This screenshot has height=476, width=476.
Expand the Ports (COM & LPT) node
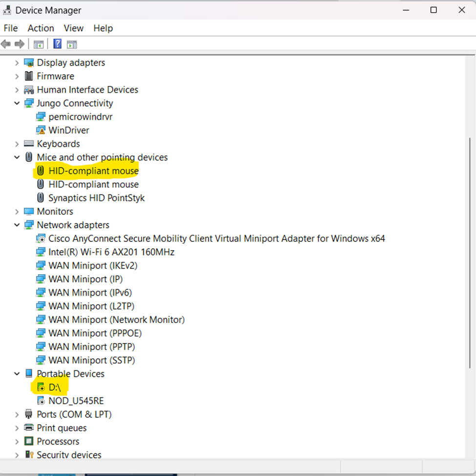click(17, 414)
